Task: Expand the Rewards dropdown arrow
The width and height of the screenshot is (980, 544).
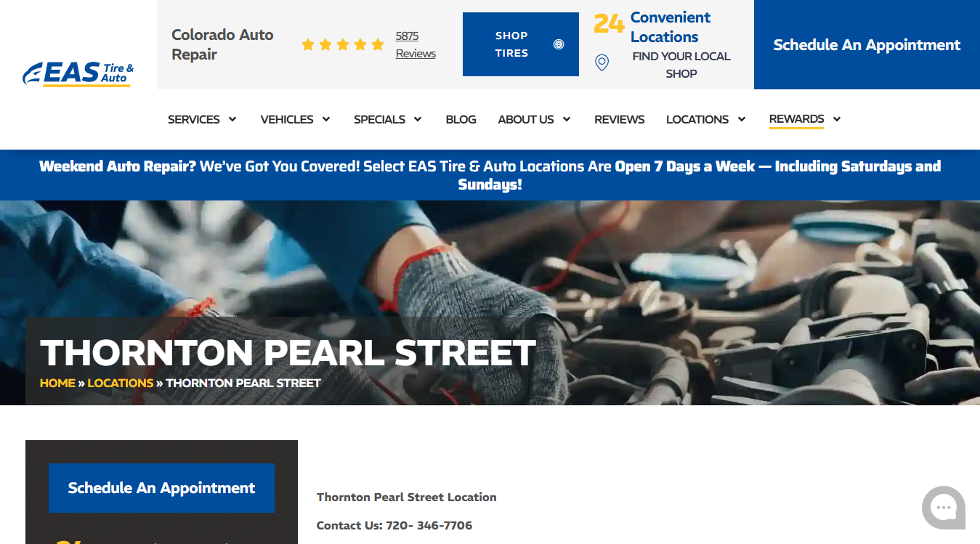Action: 837,119
